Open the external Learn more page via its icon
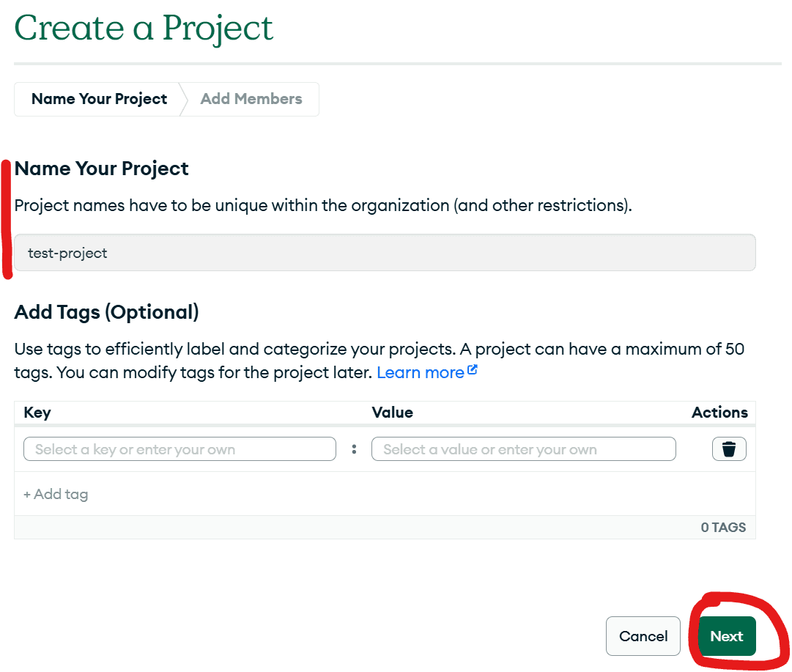Screen dimensions: 792x672 point(472,370)
